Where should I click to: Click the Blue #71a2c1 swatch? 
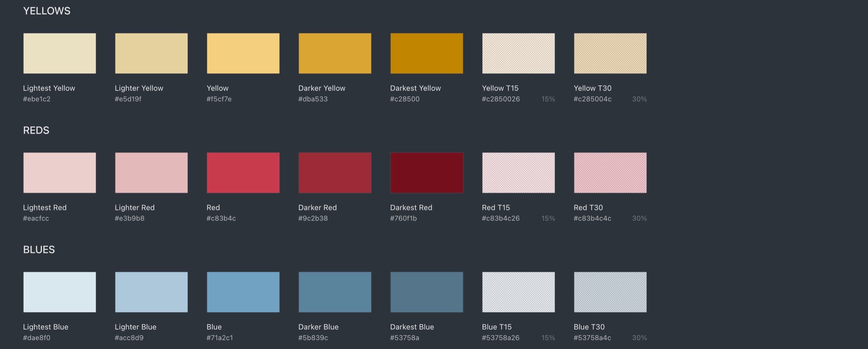tap(243, 292)
